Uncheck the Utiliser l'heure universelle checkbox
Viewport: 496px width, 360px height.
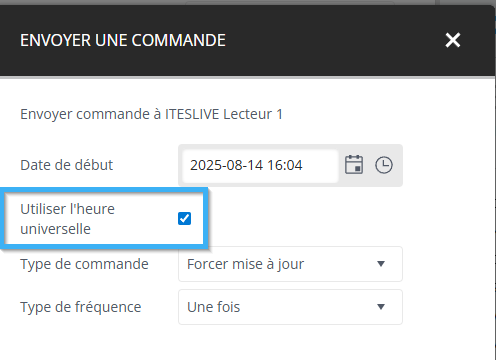coord(184,219)
